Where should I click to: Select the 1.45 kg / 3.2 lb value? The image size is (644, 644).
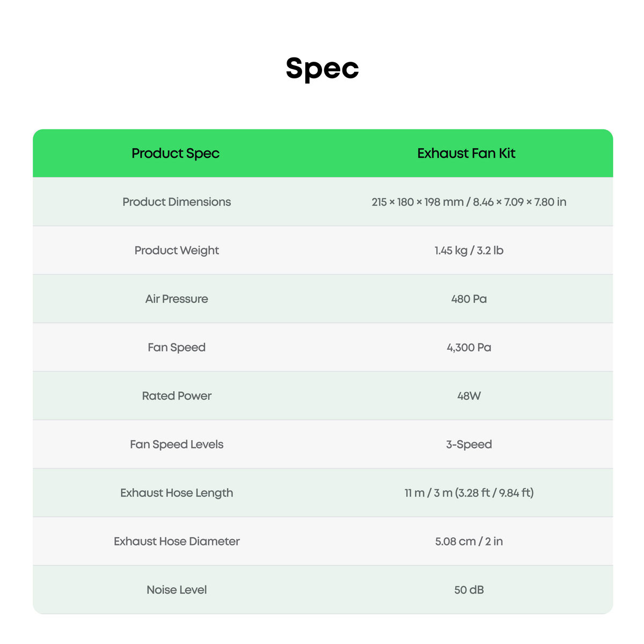469,251
